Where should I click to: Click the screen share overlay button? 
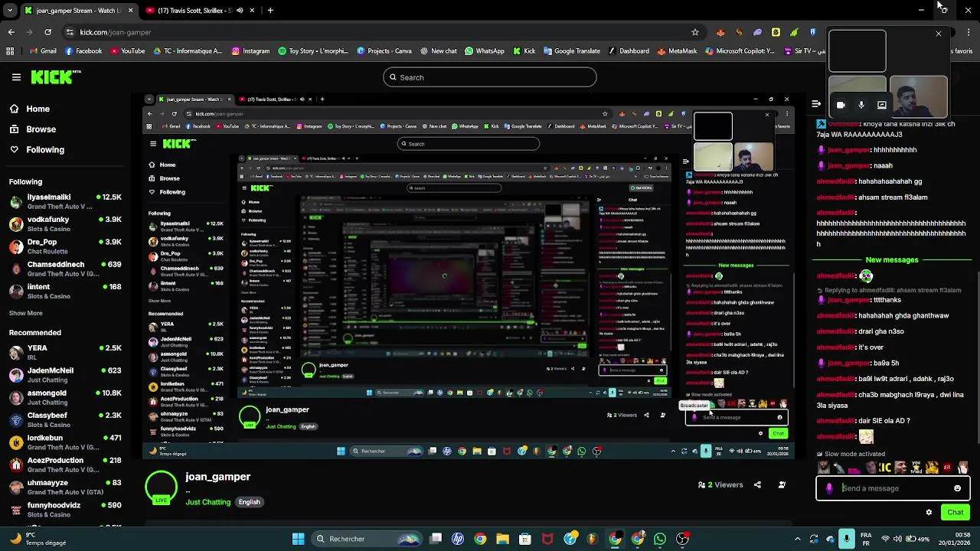pos(882,105)
